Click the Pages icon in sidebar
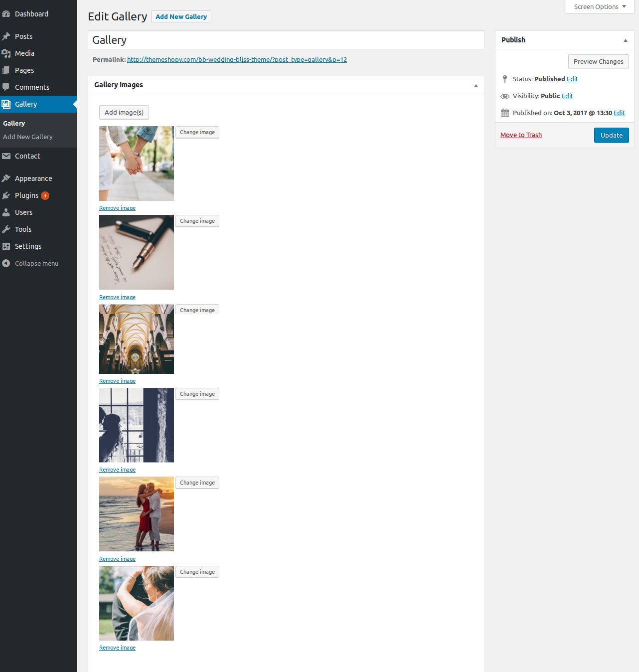 point(6,70)
